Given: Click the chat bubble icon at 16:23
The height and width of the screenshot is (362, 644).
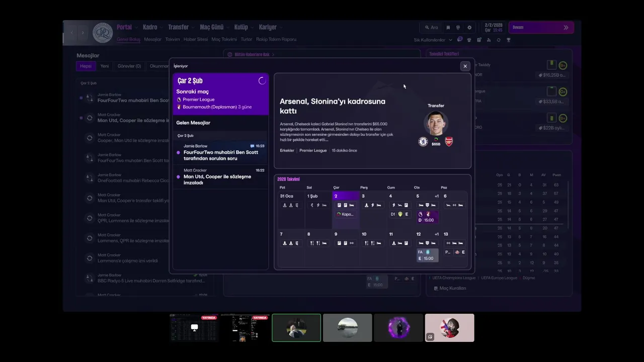Looking at the screenshot, I should [x=252, y=146].
